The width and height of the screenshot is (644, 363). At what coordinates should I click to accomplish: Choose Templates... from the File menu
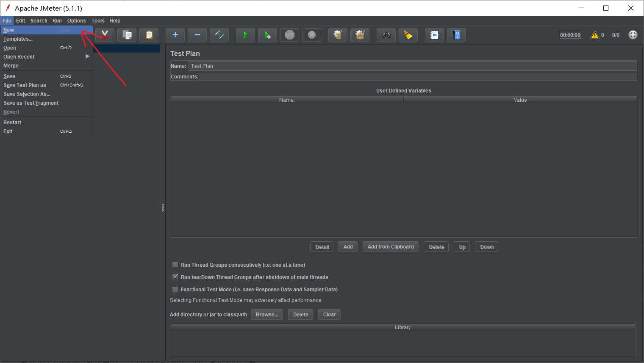(x=47, y=39)
